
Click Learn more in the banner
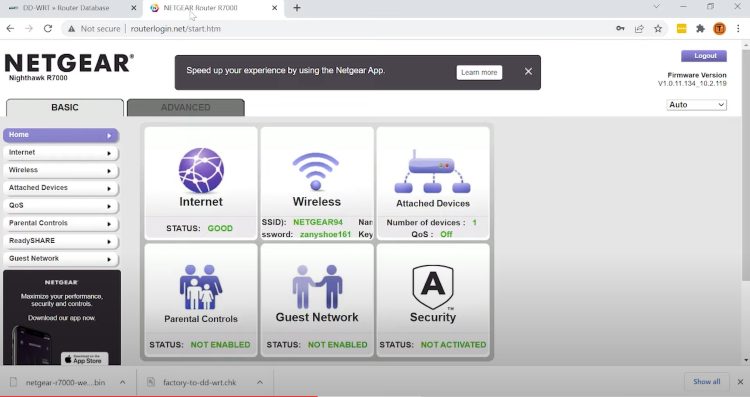[479, 72]
